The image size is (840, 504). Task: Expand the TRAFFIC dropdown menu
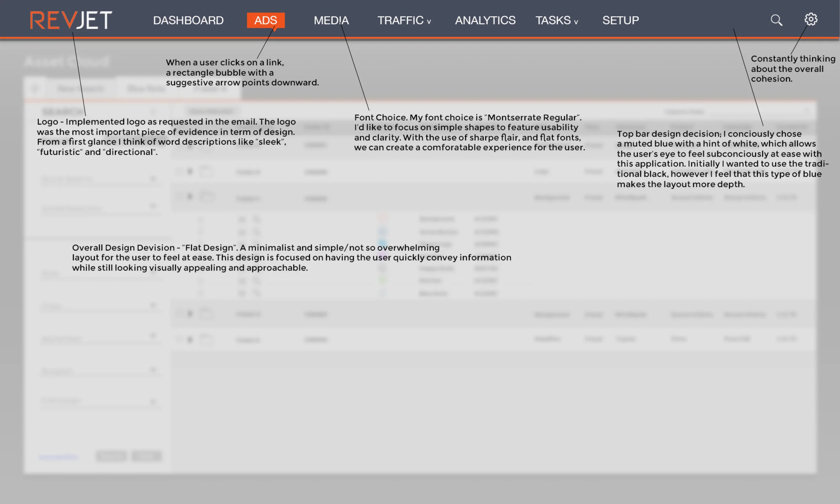tap(404, 20)
